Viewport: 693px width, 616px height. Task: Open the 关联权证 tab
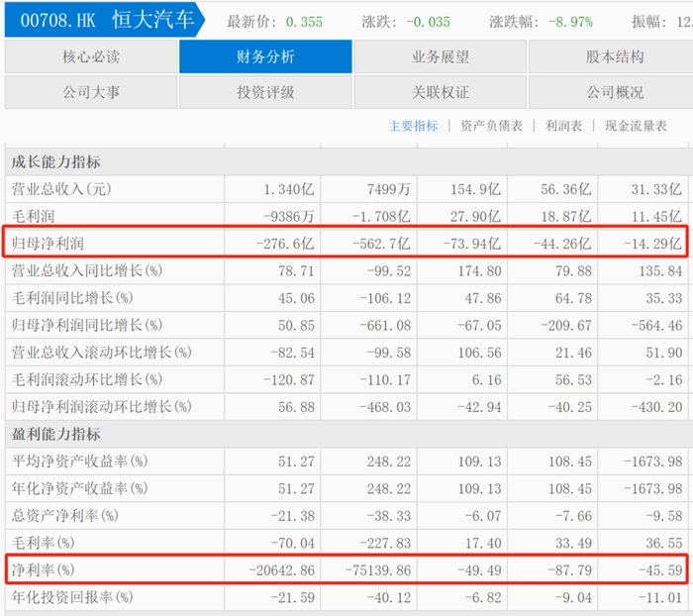click(x=440, y=92)
